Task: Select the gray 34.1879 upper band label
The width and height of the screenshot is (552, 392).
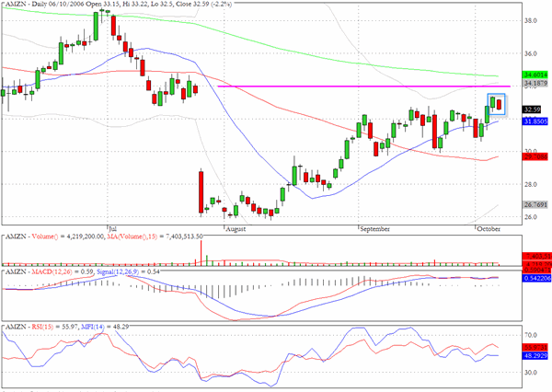Action: click(x=535, y=84)
